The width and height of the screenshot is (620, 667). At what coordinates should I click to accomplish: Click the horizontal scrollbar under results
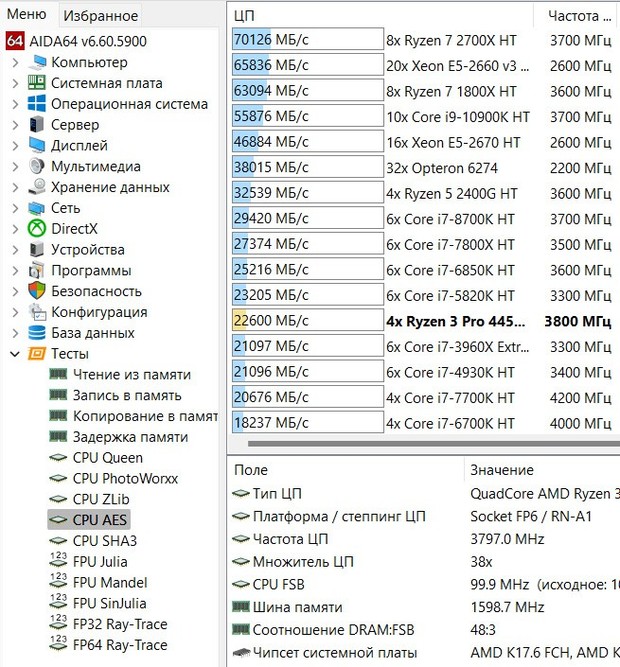(x=434, y=444)
